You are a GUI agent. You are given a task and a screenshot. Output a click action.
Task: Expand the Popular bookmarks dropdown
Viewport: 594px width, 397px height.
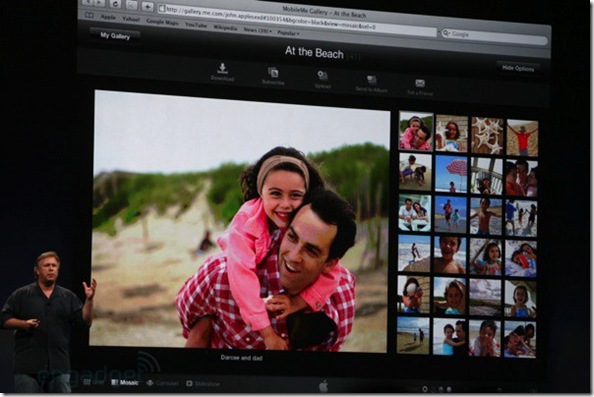(288, 33)
